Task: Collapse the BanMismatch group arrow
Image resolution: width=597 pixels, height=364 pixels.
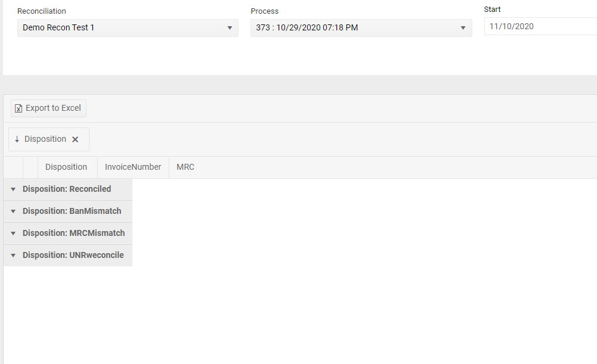Action: (13, 211)
